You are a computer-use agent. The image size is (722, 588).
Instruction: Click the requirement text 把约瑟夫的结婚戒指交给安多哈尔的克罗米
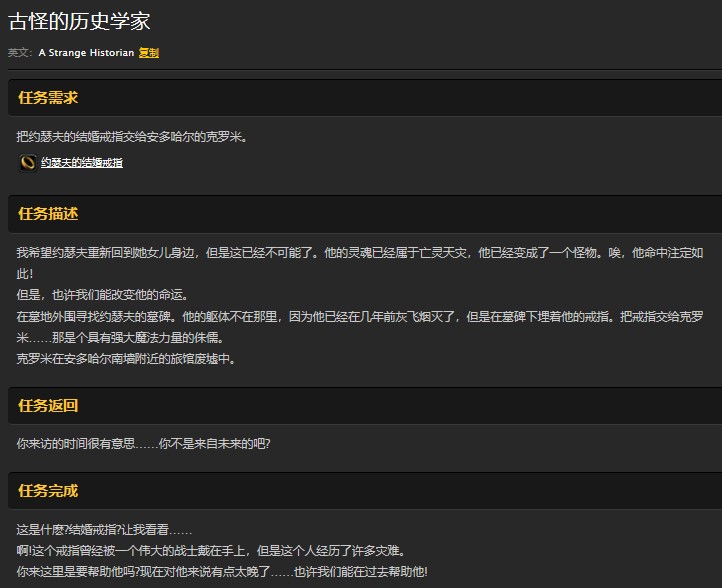point(132,137)
